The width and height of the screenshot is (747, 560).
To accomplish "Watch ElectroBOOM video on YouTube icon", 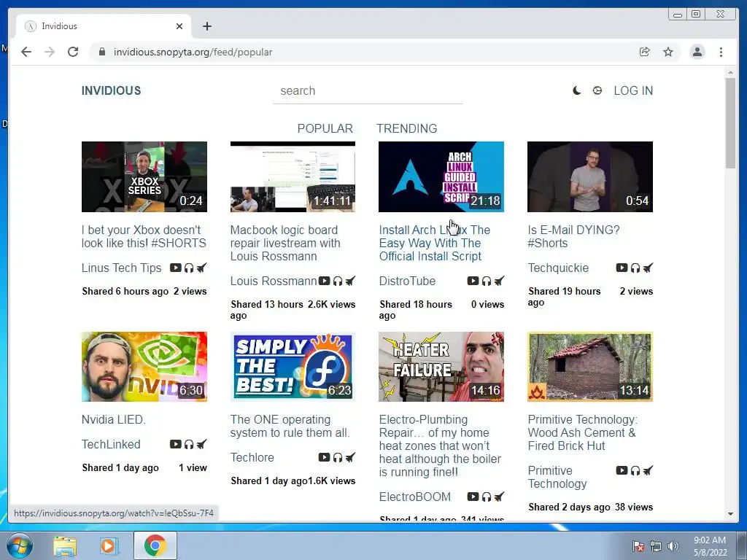I will pos(473,497).
